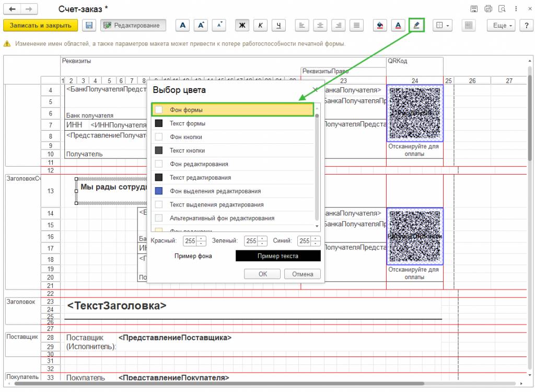
Task: Select Фон кнопки color row
Action: [232, 137]
